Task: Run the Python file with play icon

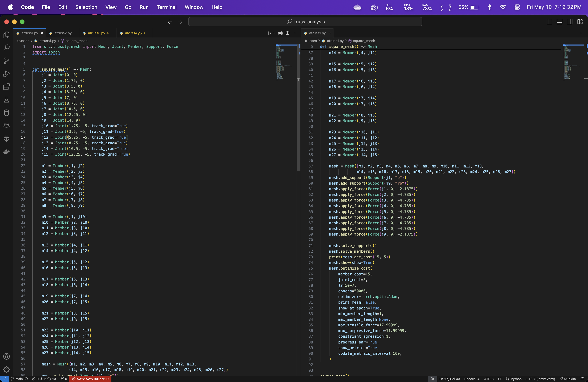Action: (x=269, y=33)
